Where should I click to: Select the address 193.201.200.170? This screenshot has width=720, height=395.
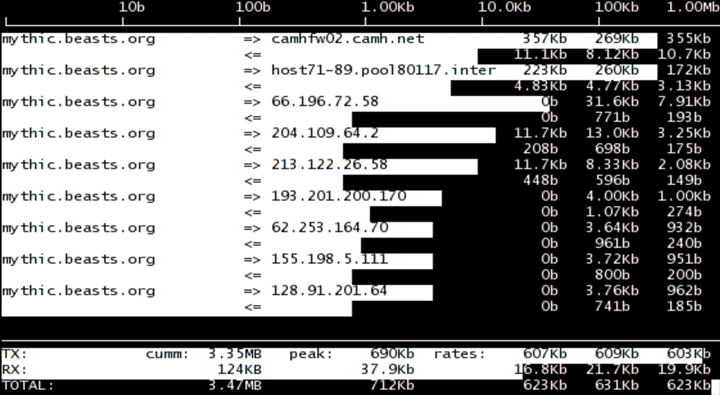pyautogui.click(x=339, y=196)
